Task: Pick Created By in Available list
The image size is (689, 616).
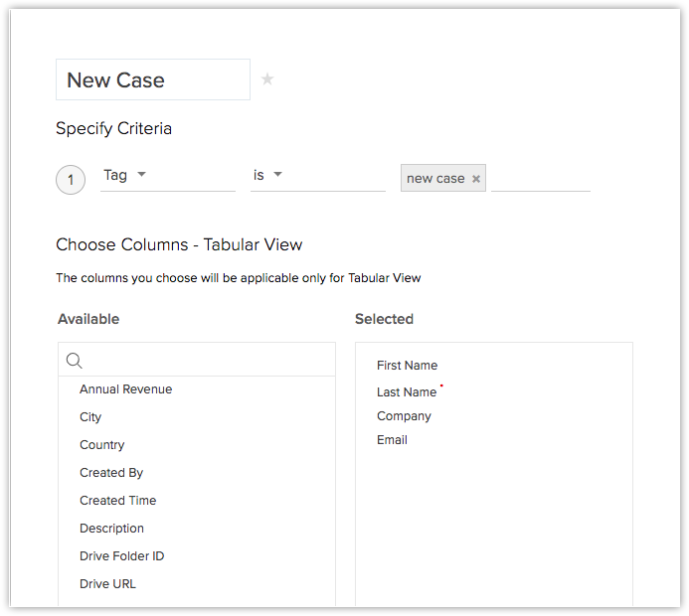Action: [111, 473]
